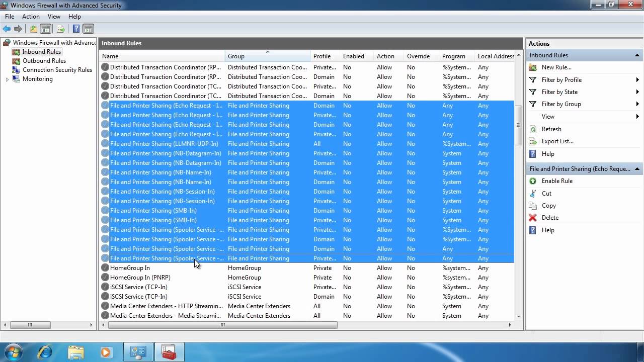Click the down arrow of vertical scrollbar

click(519, 317)
